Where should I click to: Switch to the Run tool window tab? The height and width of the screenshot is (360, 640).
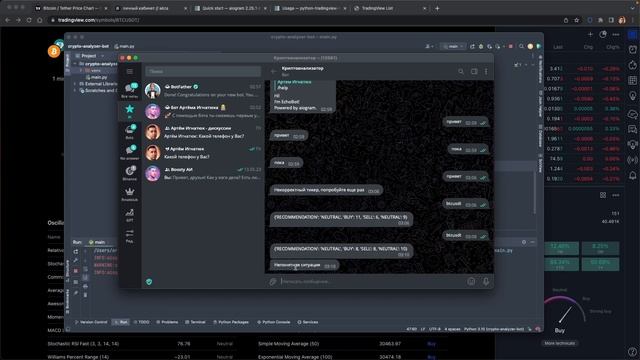pyautogui.click(x=121, y=322)
